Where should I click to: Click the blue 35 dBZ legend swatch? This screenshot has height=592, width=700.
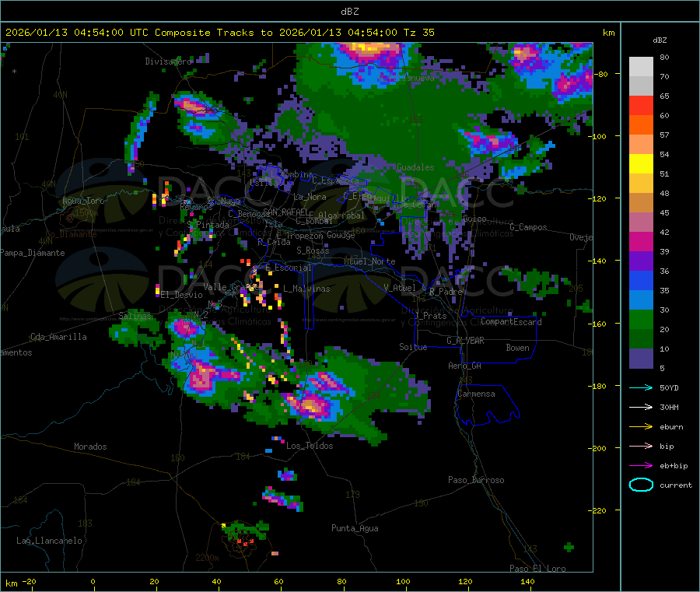click(x=641, y=280)
